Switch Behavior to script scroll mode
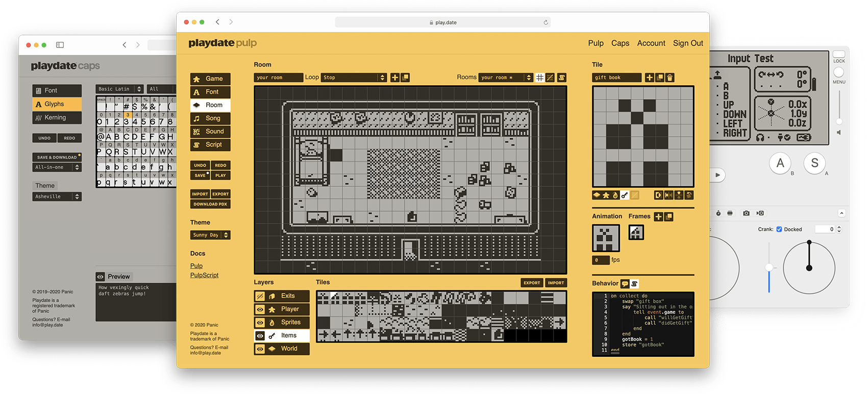The height and width of the screenshot is (394, 868). (x=635, y=284)
